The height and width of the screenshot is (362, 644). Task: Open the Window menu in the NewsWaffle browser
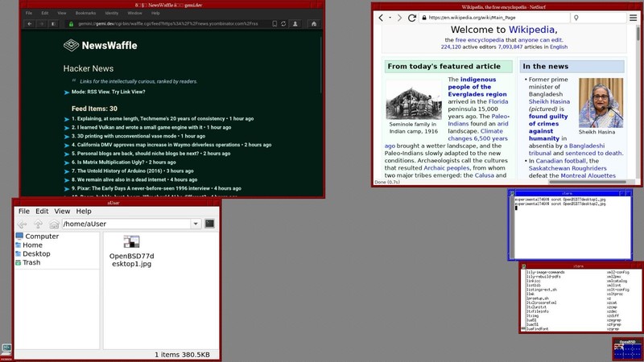pos(134,13)
